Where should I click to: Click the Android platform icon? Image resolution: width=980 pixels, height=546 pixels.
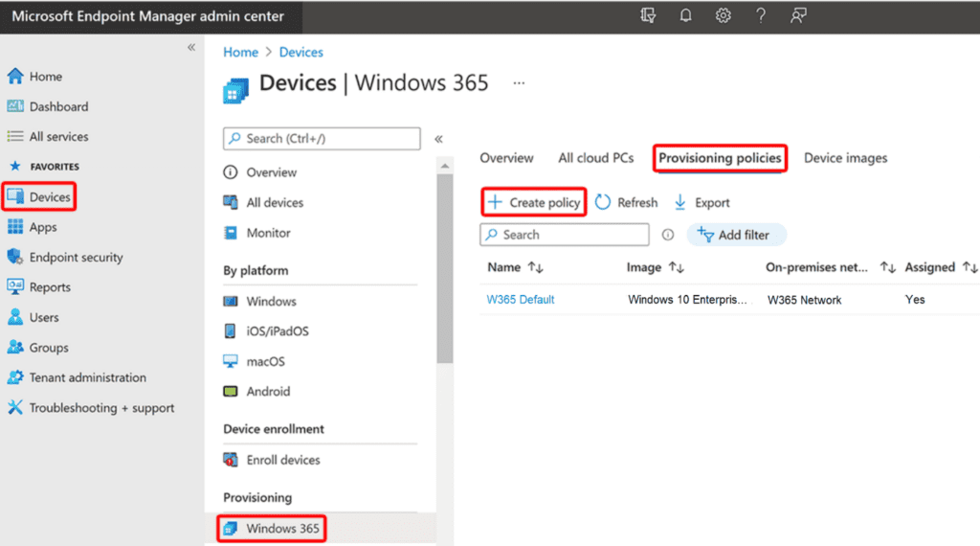[231, 391]
